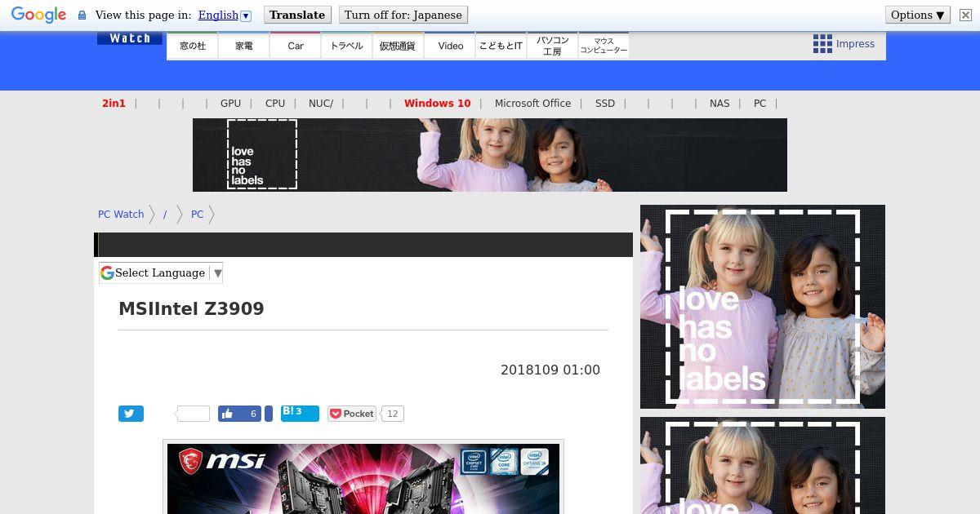
Task: Click the NAS topic link
Action: click(719, 104)
